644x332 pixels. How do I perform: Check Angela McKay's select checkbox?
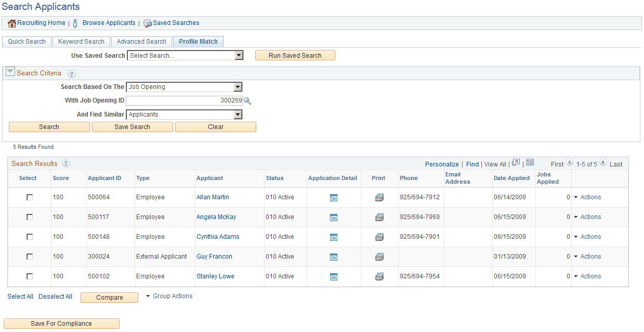[x=30, y=217]
